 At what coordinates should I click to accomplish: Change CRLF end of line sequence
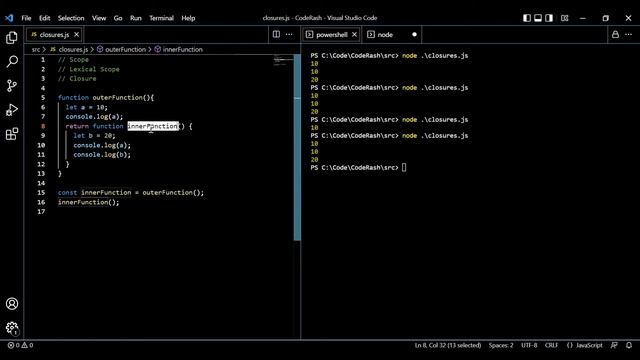pos(551,345)
